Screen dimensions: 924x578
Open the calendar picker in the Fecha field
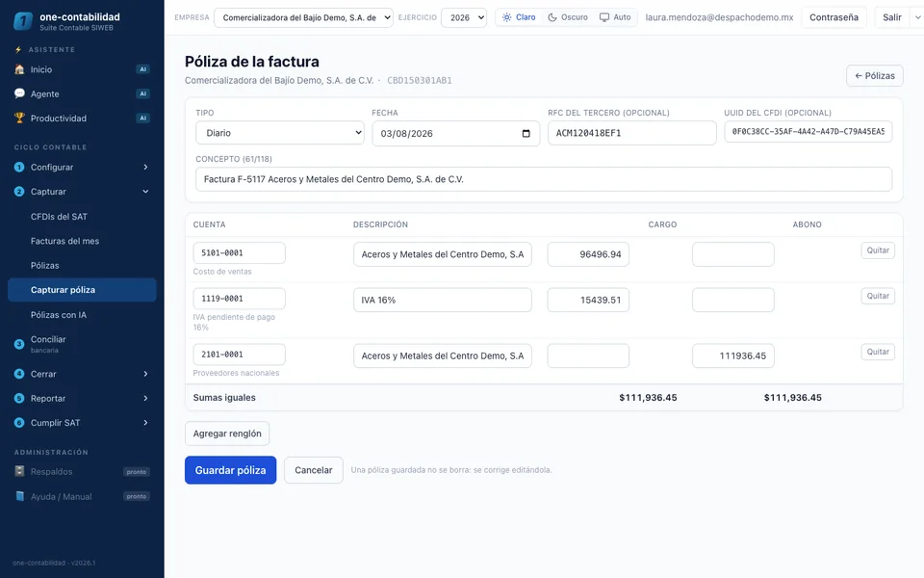526,133
